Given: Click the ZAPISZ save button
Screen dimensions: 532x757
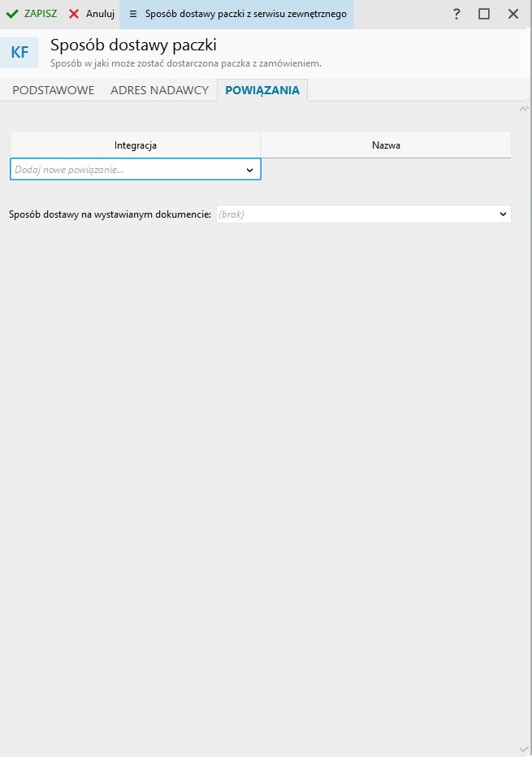Looking at the screenshot, I should pyautogui.click(x=32, y=14).
